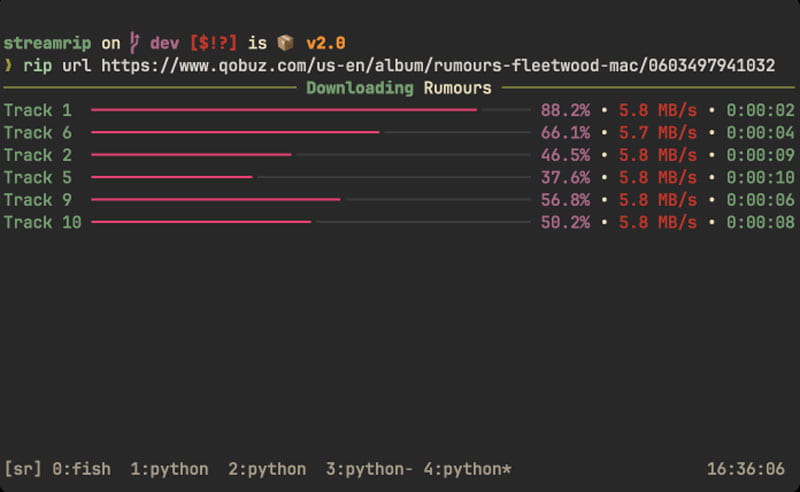
Task: Click the 0:00:09 remaining time
Action: 761,155
